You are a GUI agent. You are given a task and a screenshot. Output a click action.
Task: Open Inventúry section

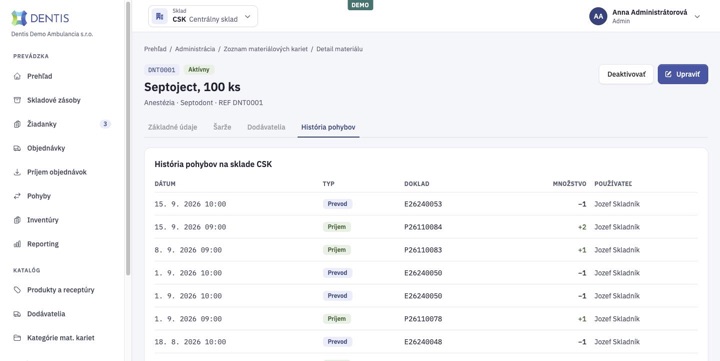click(62, 220)
